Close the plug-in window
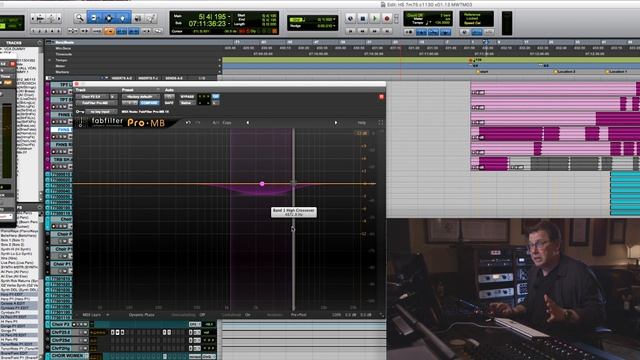 point(76,84)
